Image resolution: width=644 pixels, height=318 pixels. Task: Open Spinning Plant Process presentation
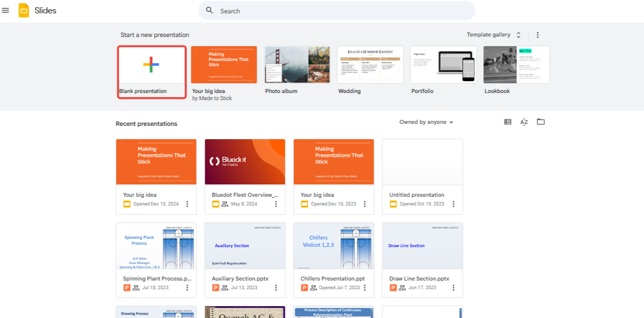coord(156,260)
